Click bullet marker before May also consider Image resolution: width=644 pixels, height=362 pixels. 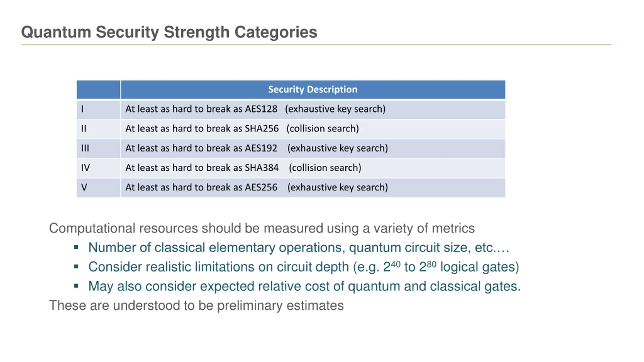point(76,286)
